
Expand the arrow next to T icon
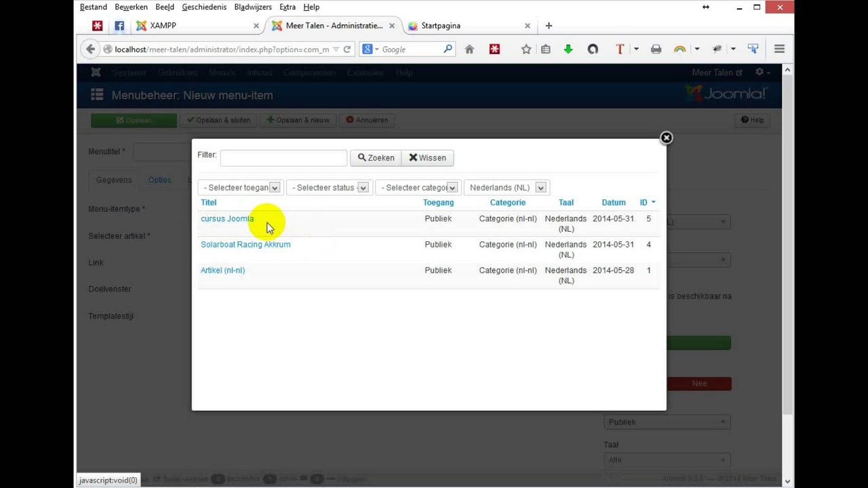[x=636, y=49]
